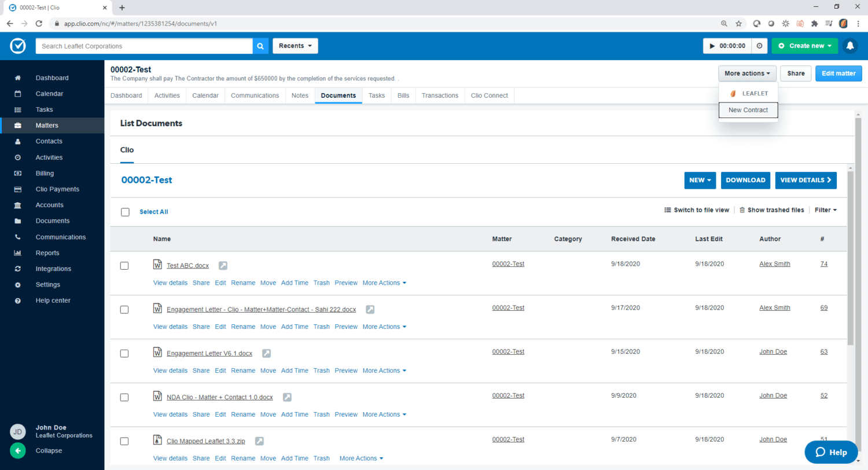Expand the Recents dropdown
The image size is (868, 470).
tap(295, 45)
